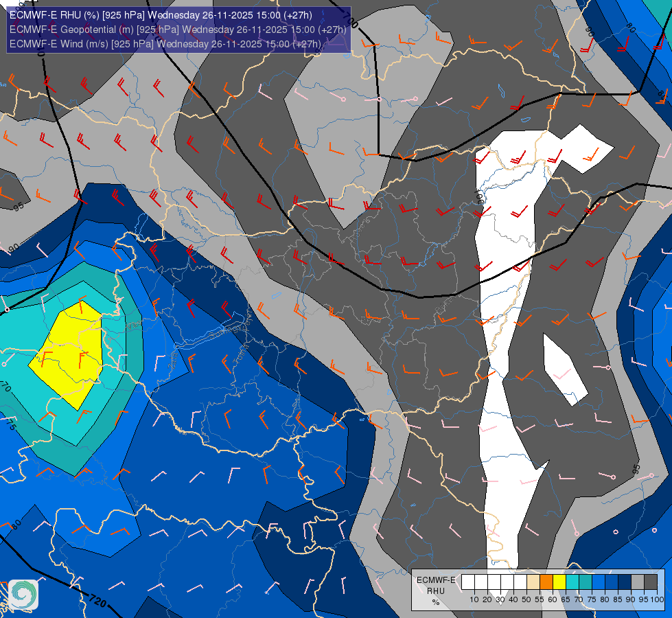The height and width of the screenshot is (618, 672).
Task: Click legend tick value 10
Action: pyautogui.click(x=474, y=599)
